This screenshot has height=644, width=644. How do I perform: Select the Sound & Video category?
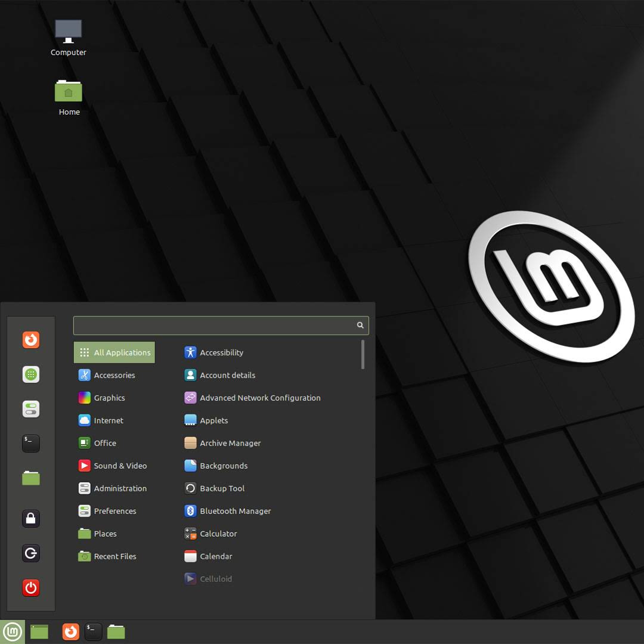coord(120,466)
